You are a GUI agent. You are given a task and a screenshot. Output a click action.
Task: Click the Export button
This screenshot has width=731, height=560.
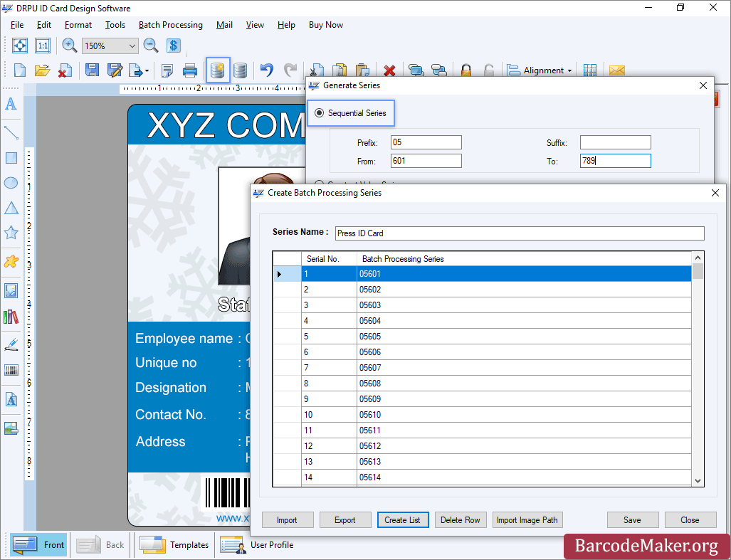pyautogui.click(x=345, y=520)
